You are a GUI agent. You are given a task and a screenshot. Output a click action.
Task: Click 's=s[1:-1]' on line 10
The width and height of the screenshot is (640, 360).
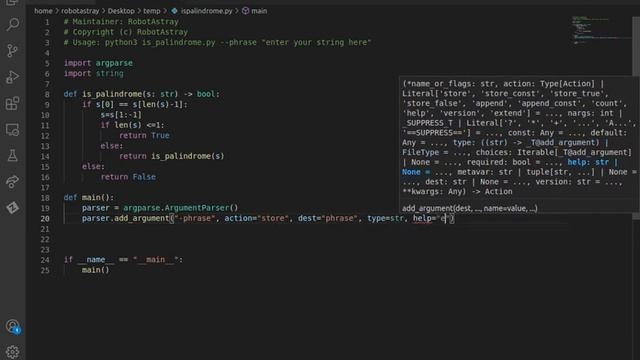pyautogui.click(x=121, y=115)
